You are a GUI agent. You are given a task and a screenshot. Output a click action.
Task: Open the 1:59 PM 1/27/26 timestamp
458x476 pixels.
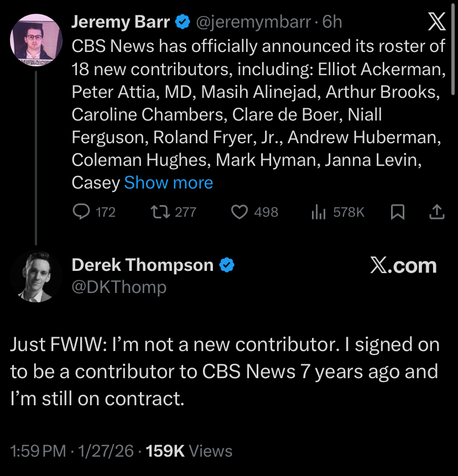(x=72, y=451)
